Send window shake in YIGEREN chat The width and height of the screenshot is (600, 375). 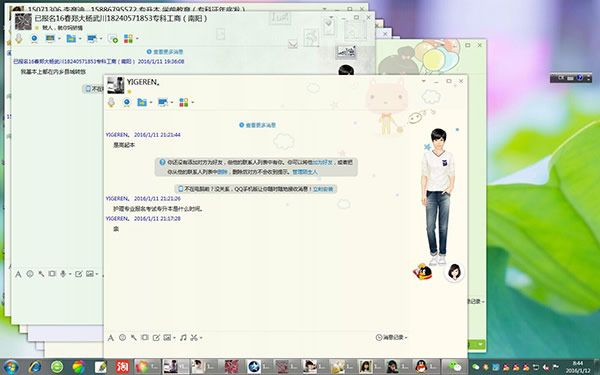point(145,338)
